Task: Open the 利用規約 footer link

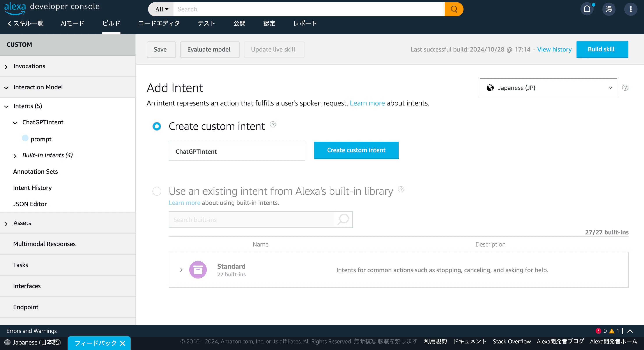Action: pos(435,341)
